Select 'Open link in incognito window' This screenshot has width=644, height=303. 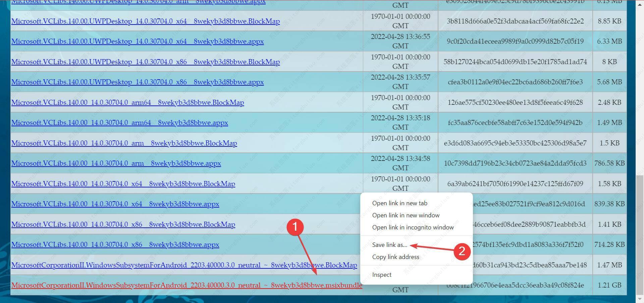point(413,227)
